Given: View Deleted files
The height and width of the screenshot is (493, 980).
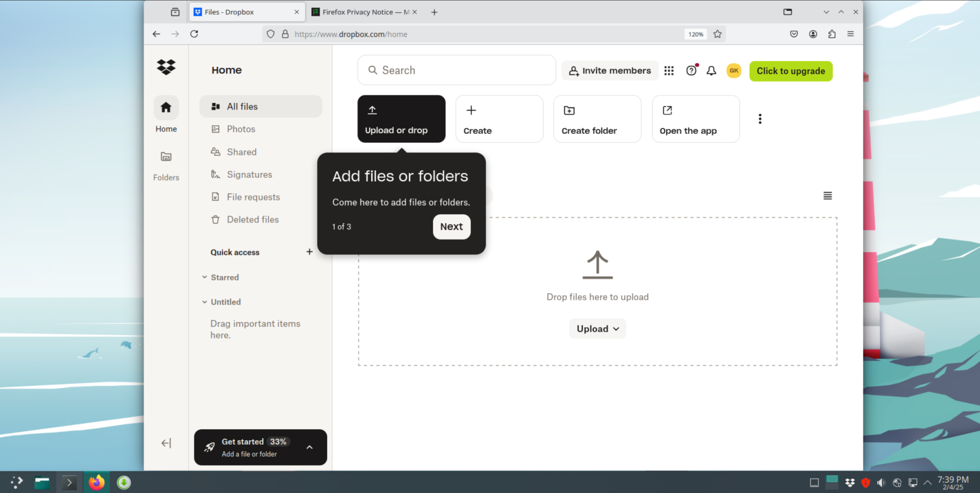Looking at the screenshot, I should pos(253,219).
